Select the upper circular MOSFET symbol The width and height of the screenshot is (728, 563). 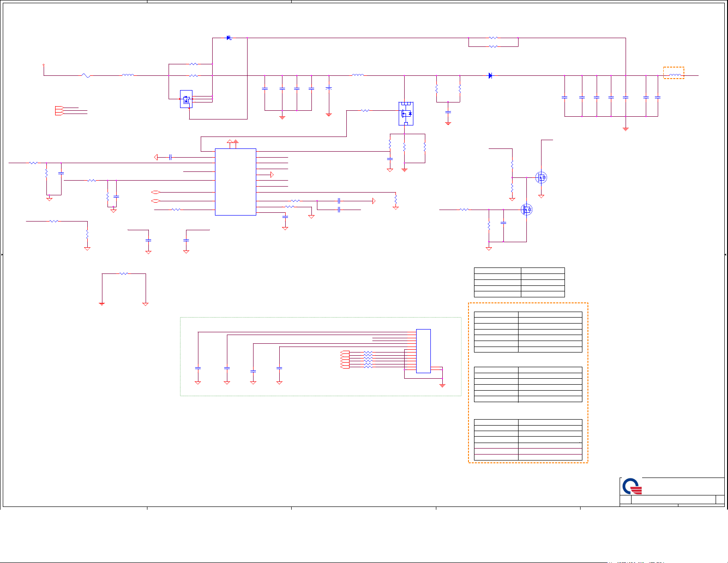click(541, 177)
